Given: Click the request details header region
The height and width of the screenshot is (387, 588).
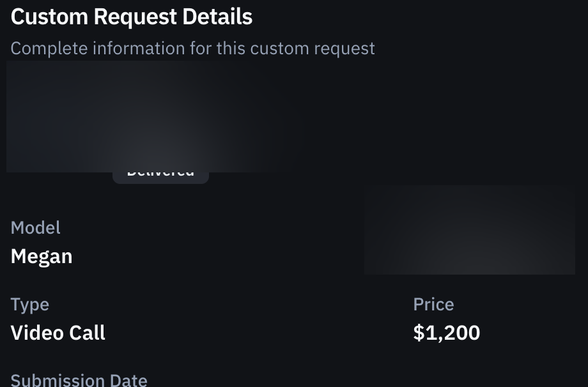Looking at the screenshot, I should 132,17.
